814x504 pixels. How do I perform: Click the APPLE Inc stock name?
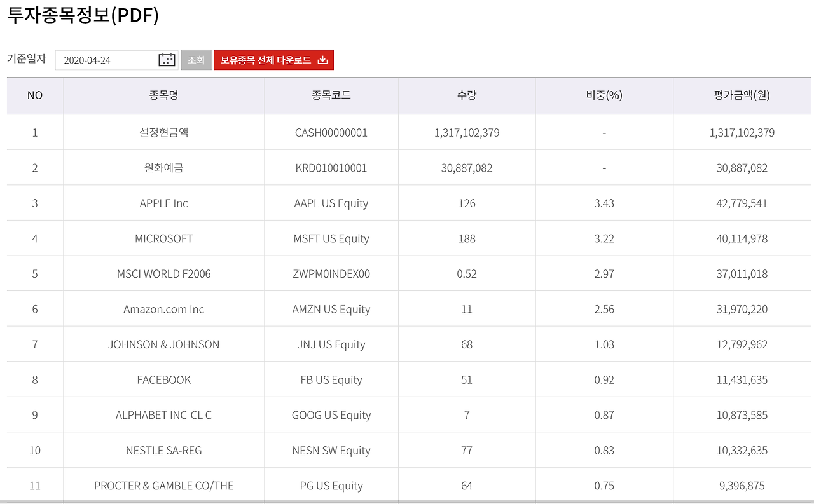point(164,203)
